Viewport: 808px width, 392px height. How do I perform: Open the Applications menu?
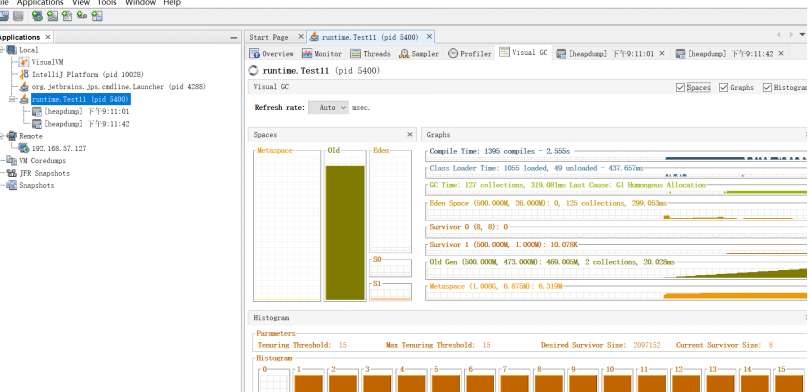click(x=40, y=3)
